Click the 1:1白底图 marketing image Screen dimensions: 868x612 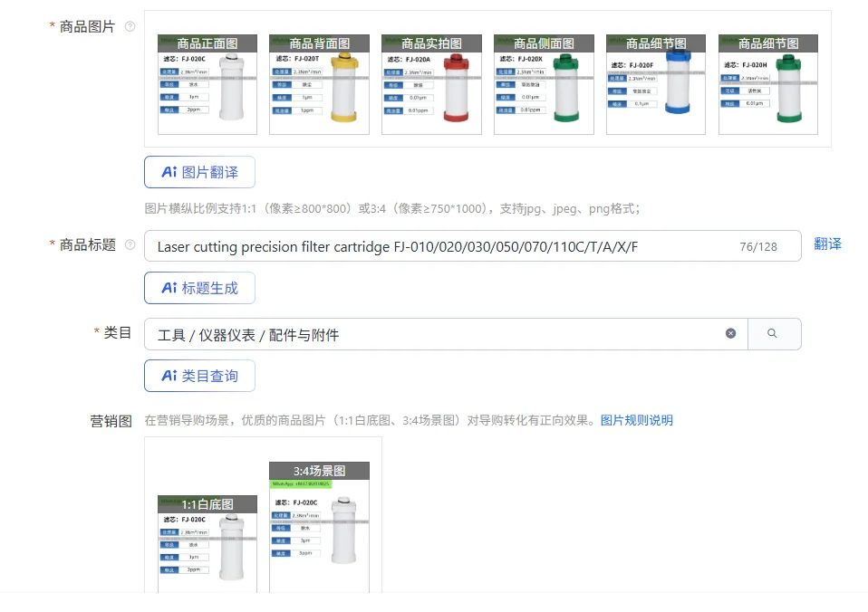pos(207,544)
